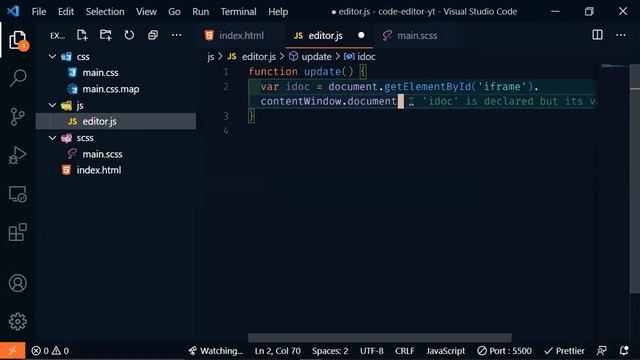Open main.css in the Explorer
640x360 pixels.
[x=100, y=73]
